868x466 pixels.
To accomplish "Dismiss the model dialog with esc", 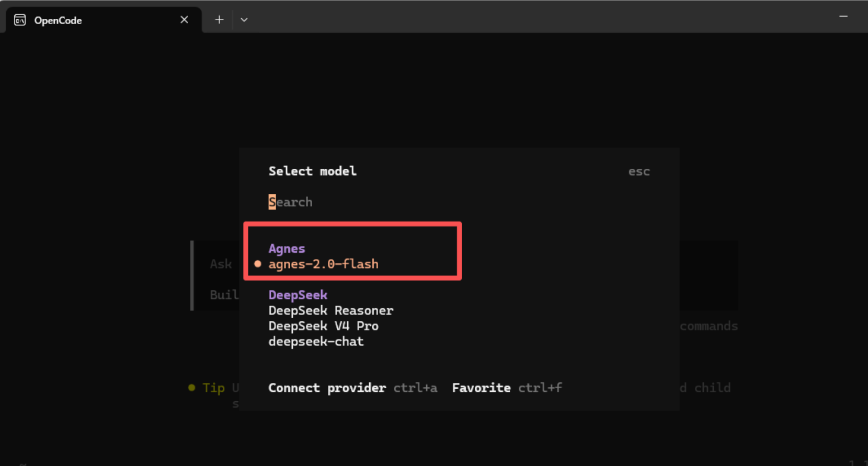I will 639,171.
